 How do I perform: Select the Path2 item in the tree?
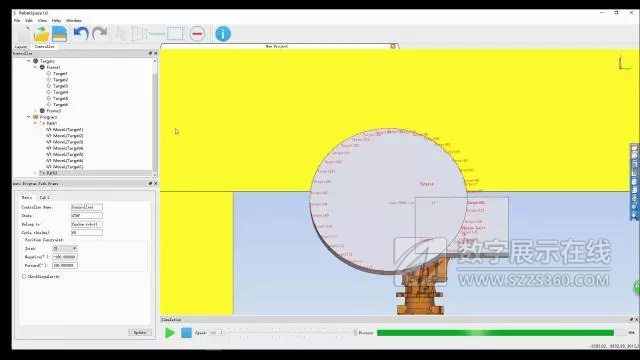click(51, 173)
